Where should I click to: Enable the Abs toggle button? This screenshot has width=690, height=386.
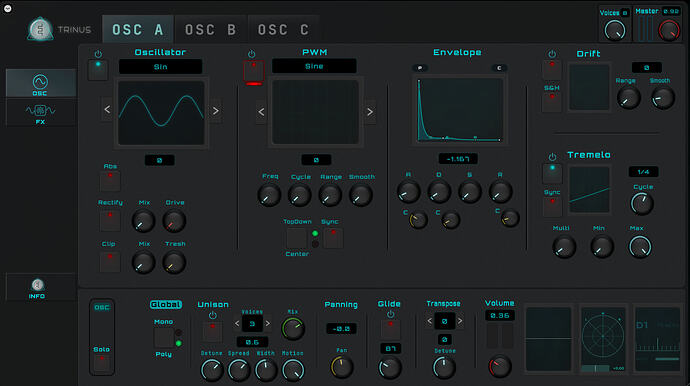pos(110,181)
